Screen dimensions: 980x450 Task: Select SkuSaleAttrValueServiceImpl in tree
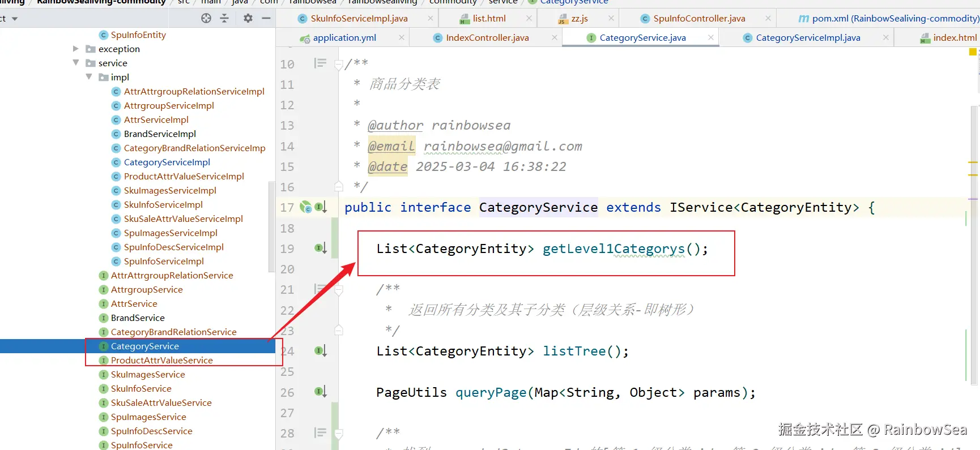183,218
